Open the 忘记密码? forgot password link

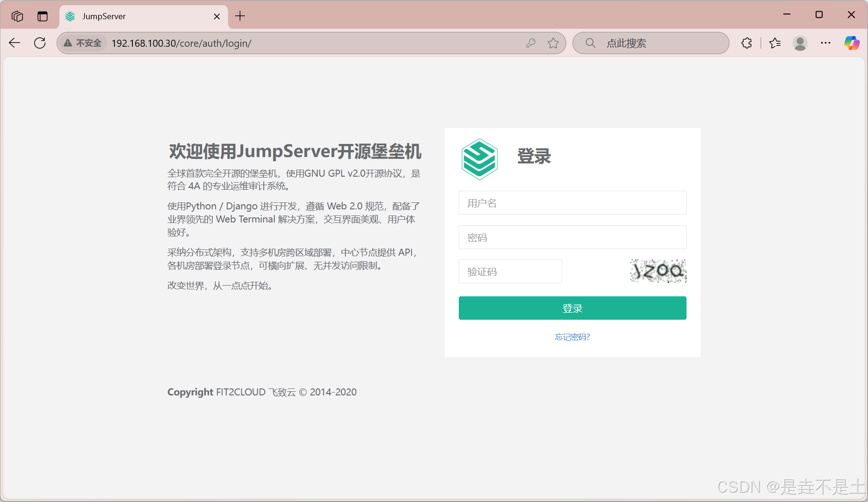572,337
